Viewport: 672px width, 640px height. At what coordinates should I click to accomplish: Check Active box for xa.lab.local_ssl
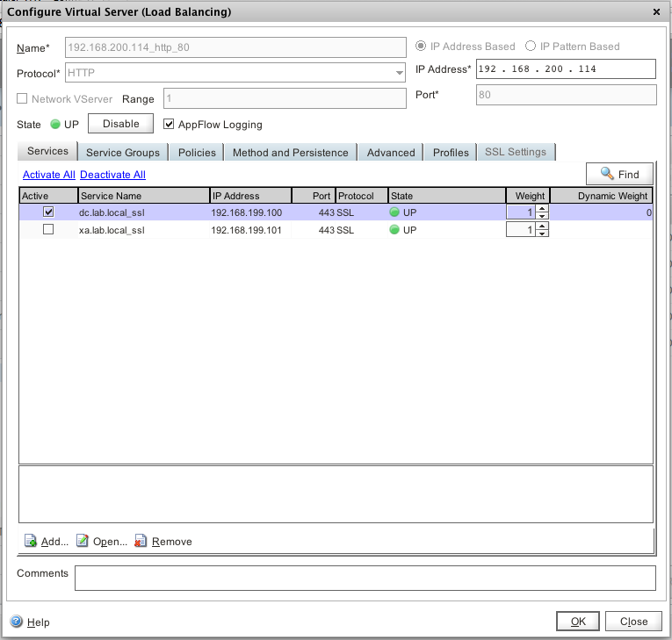coord(48,230)
